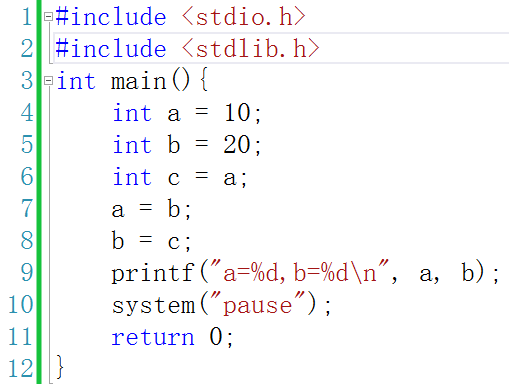This screenshot has width=509, height=388.
Task: Click the value 10 on line 4
Action: (x=237, y=113)
